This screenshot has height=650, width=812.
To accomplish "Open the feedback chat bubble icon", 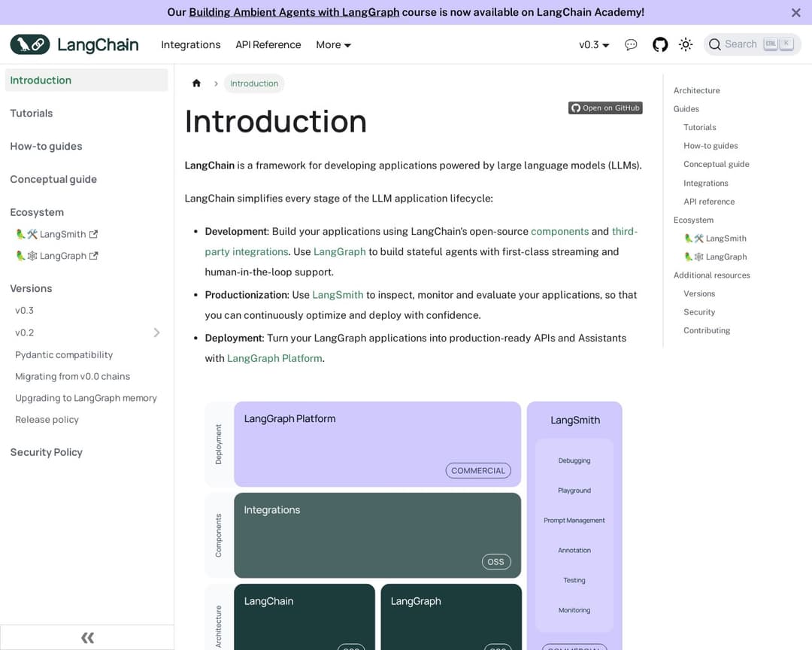I will (x=631, y=44).
